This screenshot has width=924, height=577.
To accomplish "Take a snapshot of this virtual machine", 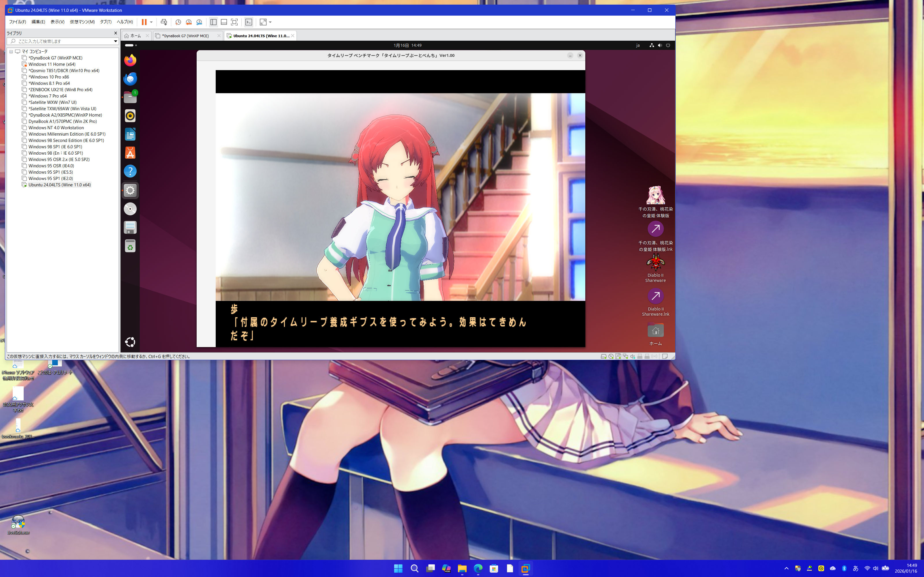I will [x=178, y=22].
